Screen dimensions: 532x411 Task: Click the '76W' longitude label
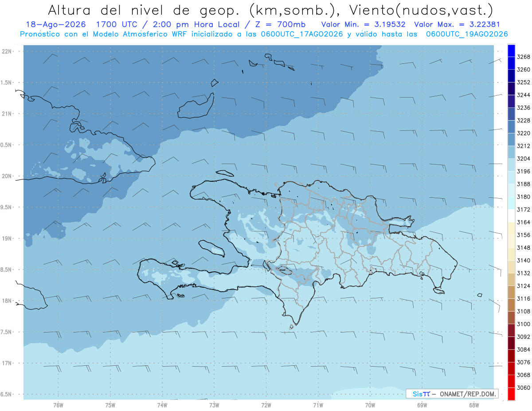(x=58, y=404)
